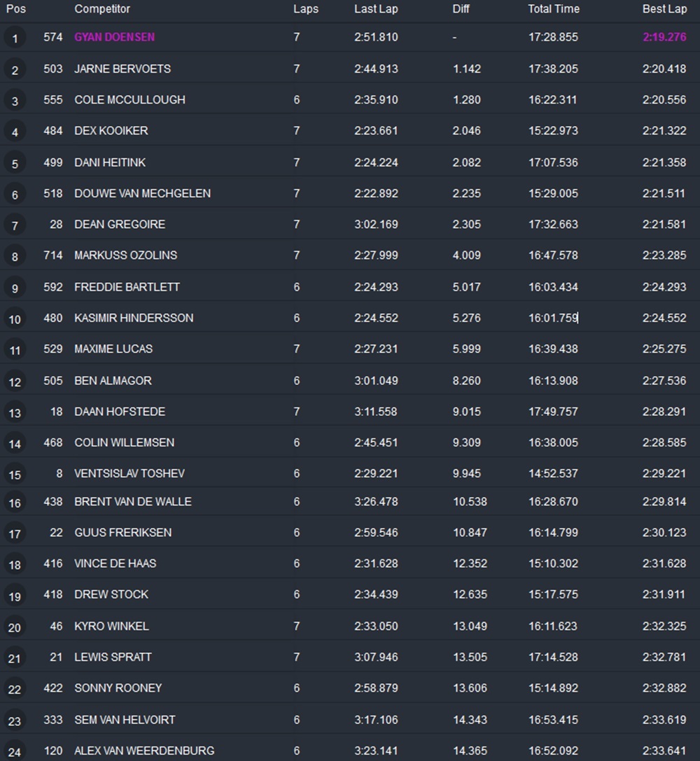Click the position 19 circle badge
The width and height of the screenshot is (700, 761).
(15, 596)
